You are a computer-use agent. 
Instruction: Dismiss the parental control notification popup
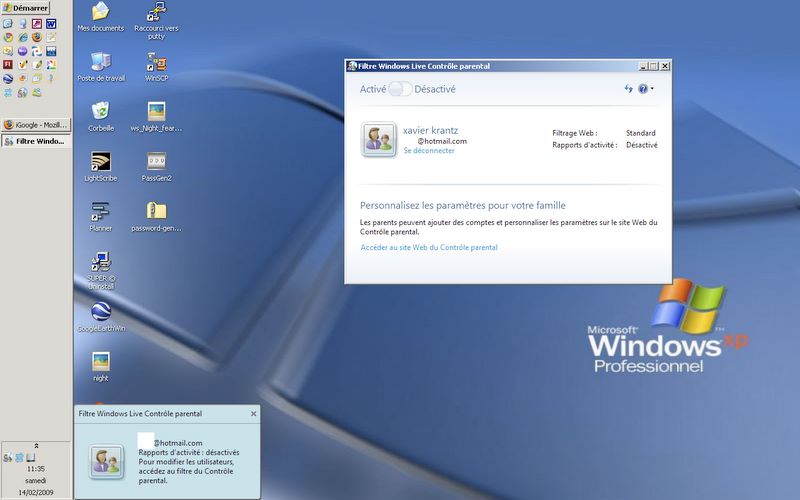[x=254, y=414]
